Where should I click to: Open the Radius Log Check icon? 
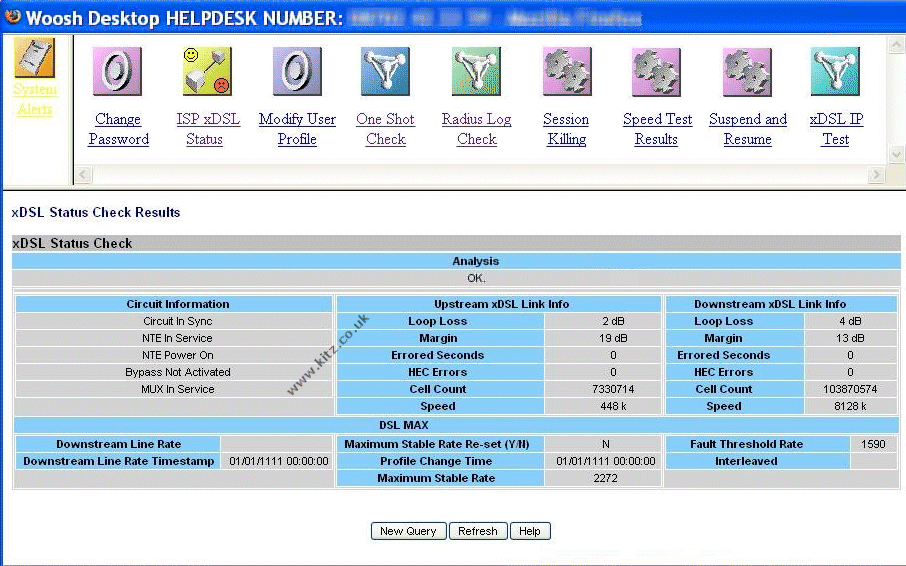click(476, 72)
